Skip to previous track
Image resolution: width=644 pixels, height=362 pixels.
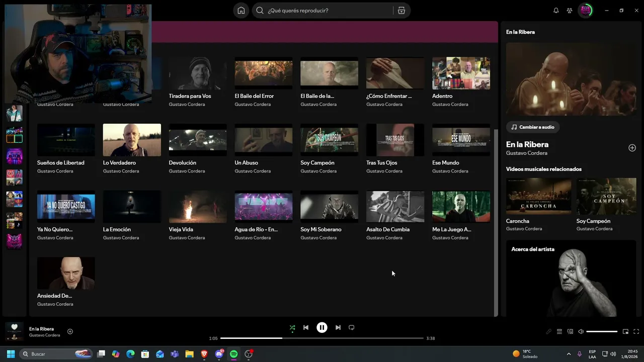click(x=306, y=328)
